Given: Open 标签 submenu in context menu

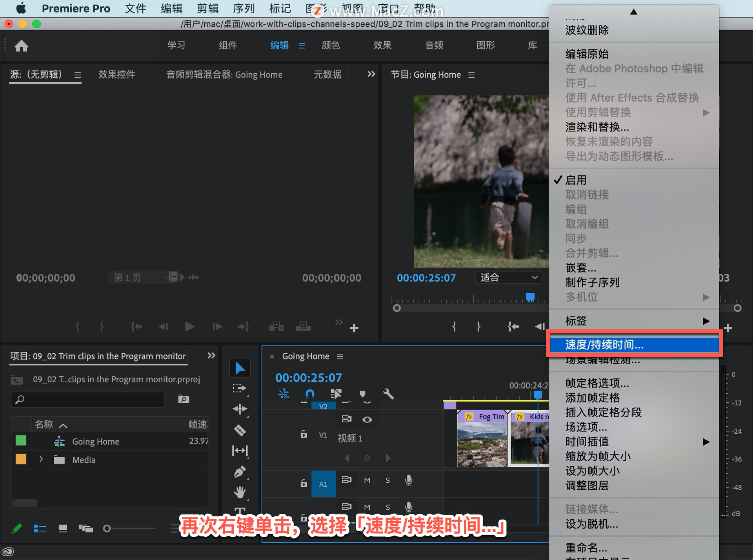Looking at the screenshot, I should click(x=635, y=321).
